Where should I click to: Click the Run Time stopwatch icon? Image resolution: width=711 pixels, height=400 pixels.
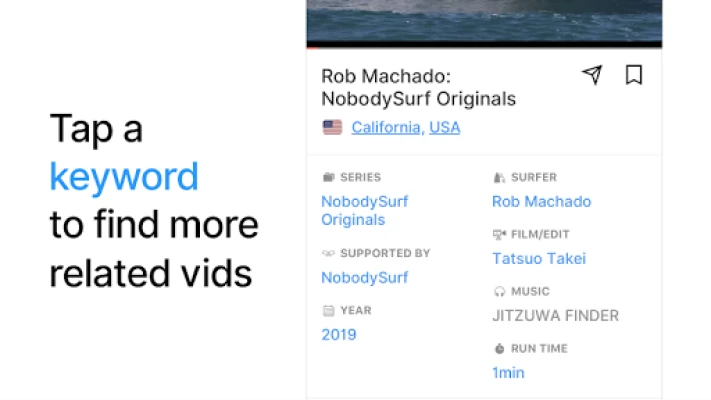click(x=499, y=349)
